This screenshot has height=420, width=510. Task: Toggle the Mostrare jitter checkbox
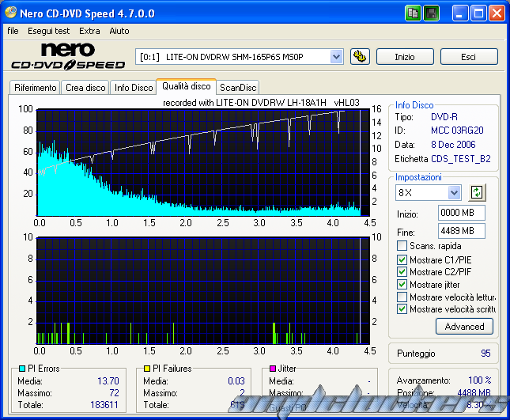402,285
